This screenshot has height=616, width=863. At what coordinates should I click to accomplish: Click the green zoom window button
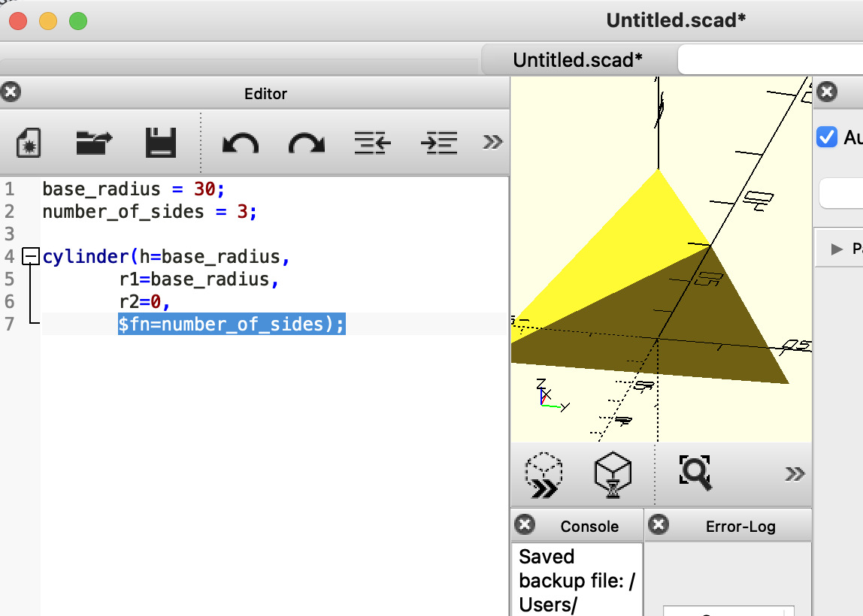[78, 21]
